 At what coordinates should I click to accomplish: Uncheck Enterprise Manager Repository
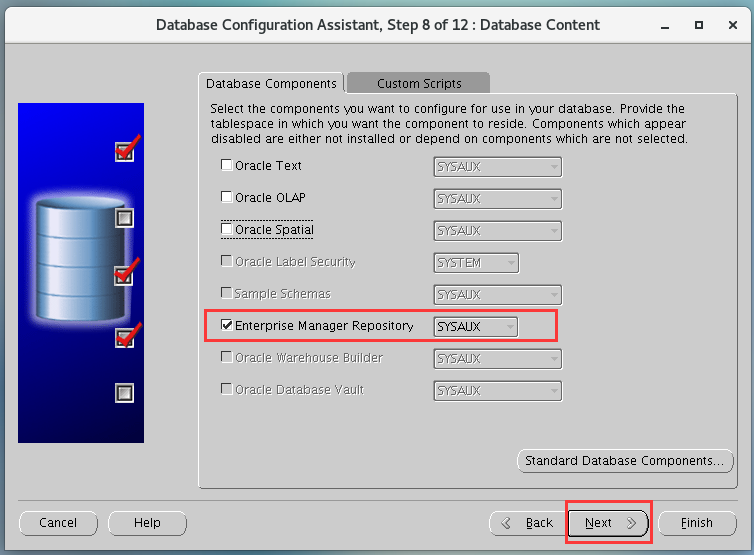click(226, 325)
